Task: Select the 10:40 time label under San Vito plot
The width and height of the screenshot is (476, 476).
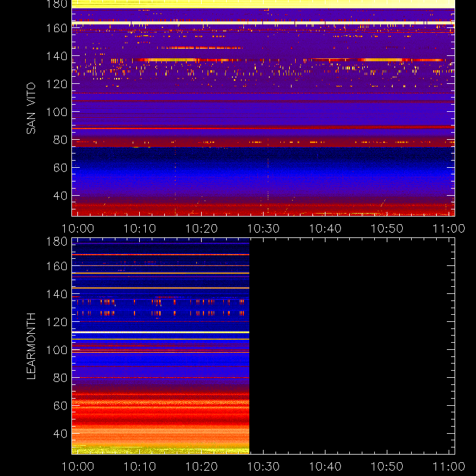Action: pyautogui.click(x=325, y=228)
